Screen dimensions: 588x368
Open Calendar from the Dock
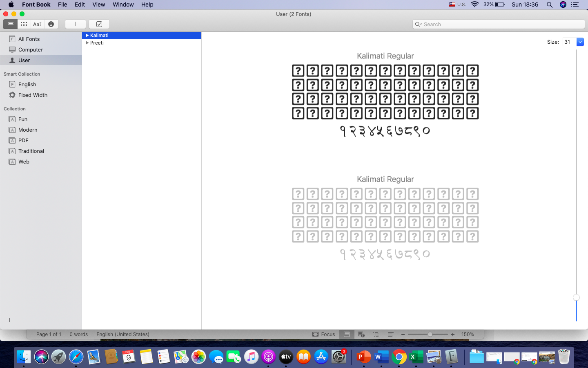pos(129,357)
